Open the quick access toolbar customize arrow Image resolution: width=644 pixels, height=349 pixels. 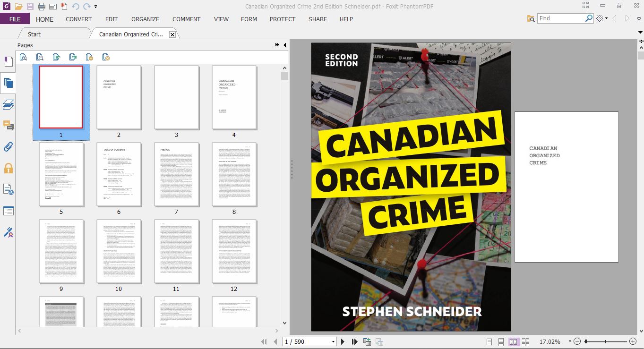coord(95,7)
